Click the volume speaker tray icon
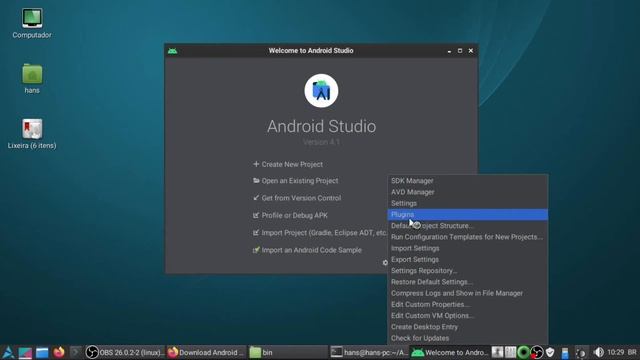This screenshot has width=640, height=360. (598, 352)
